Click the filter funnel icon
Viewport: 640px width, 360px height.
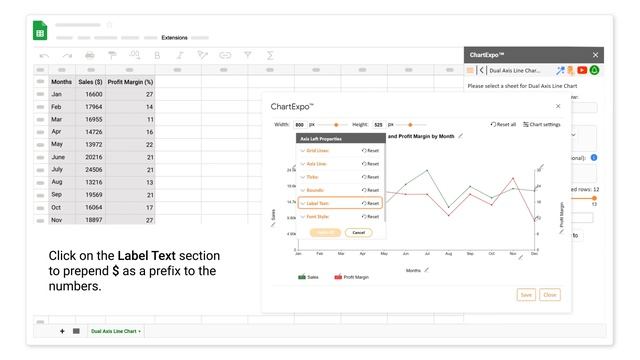coord(247,55)
